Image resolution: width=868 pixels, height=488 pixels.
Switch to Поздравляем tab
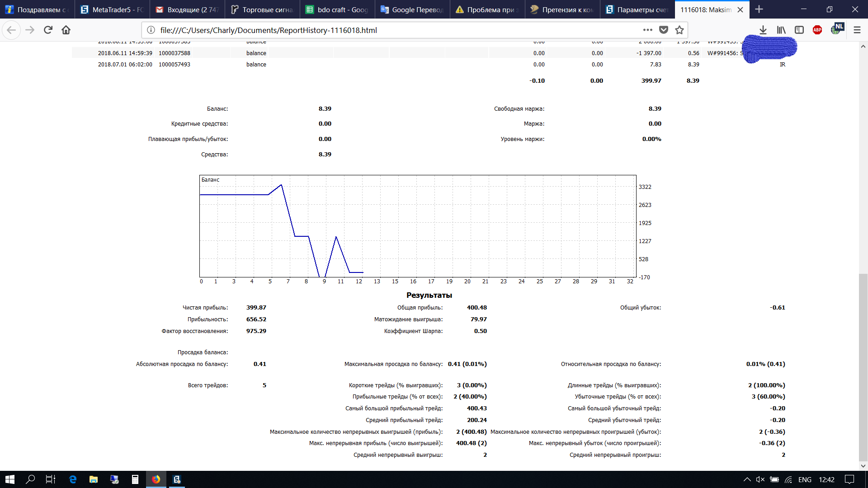coord(37,9)
